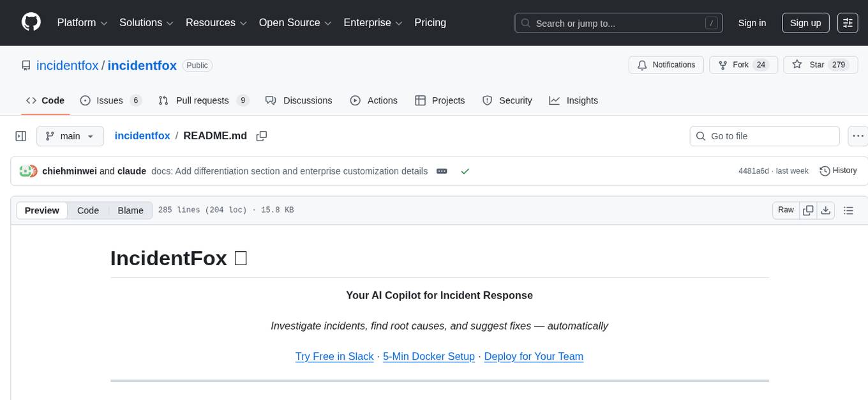Open the commit History icon

824,171
